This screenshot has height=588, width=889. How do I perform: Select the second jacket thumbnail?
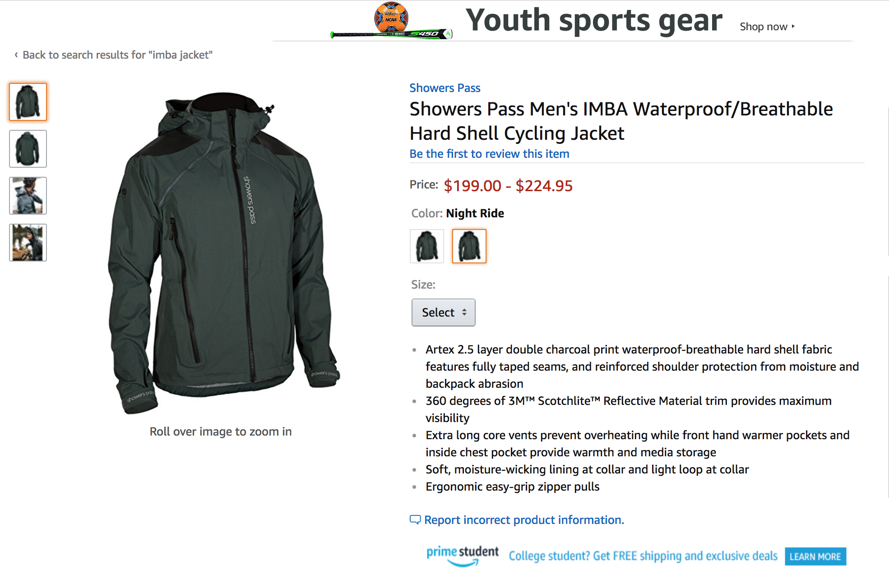pos(28,149)
